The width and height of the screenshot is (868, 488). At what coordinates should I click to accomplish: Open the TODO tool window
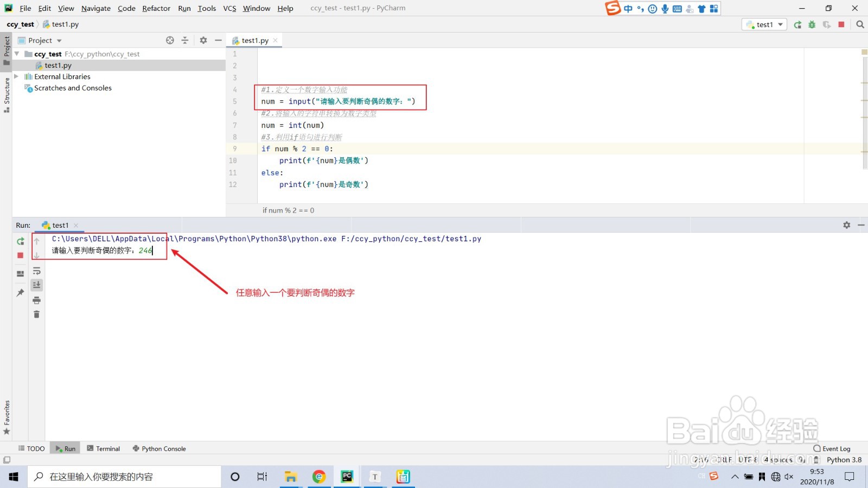(x=31, y=448)
